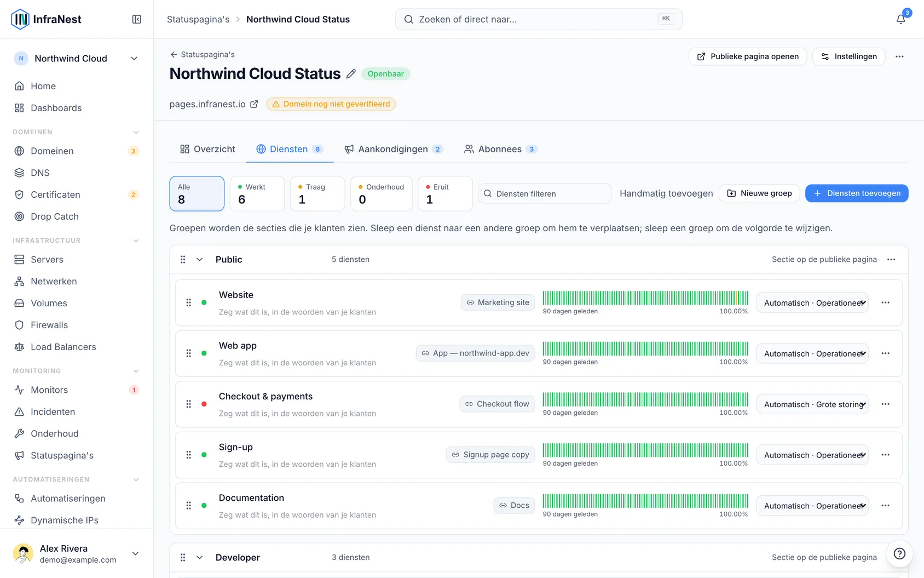Click the Website 90-day uptime bar
The image size is (924, 578).
pos(645,298)
